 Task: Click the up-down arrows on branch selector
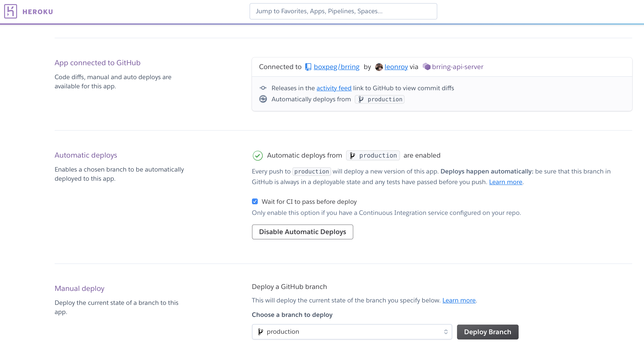(445, 332)
